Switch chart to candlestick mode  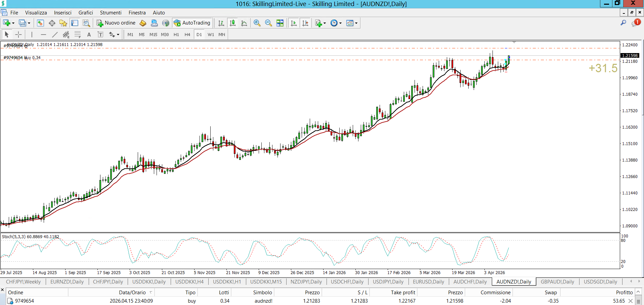[x=232, y=23]
